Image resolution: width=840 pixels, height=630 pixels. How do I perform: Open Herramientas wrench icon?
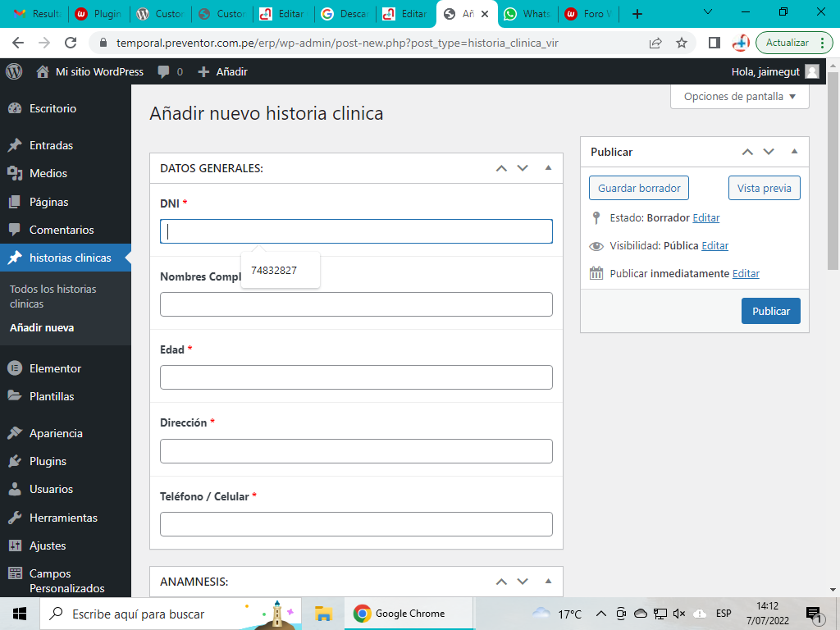(15, 518)
